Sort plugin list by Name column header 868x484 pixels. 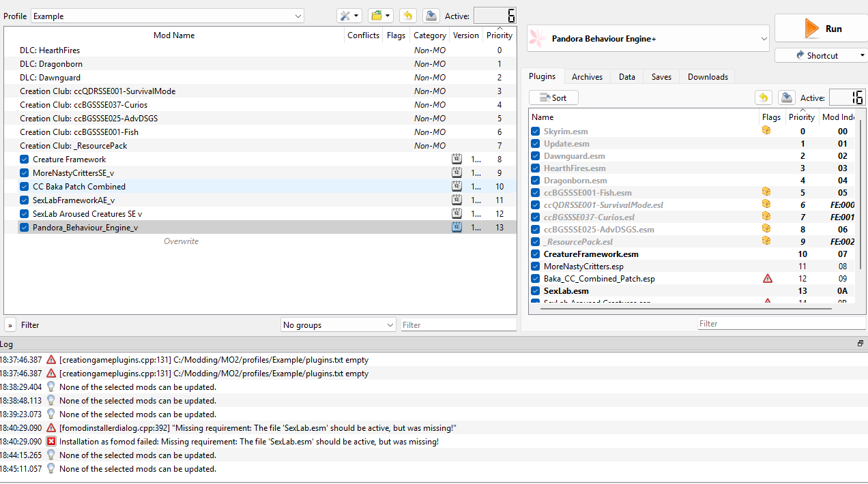point(644,117)
